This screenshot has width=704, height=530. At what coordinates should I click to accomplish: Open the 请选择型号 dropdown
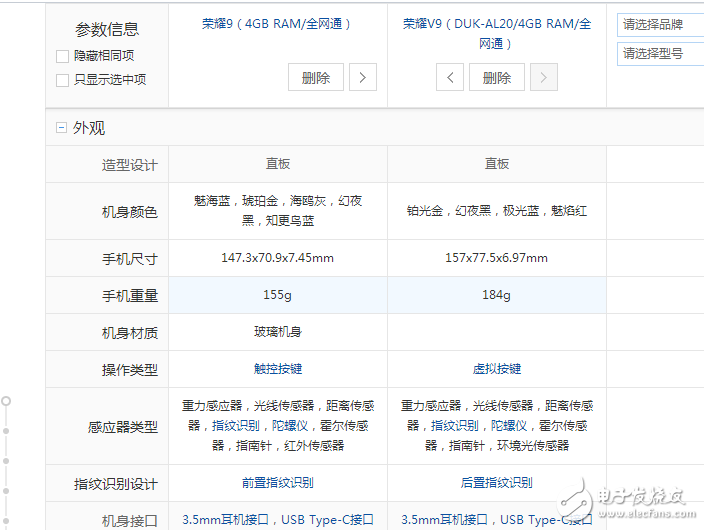click(x=660, y=54)
